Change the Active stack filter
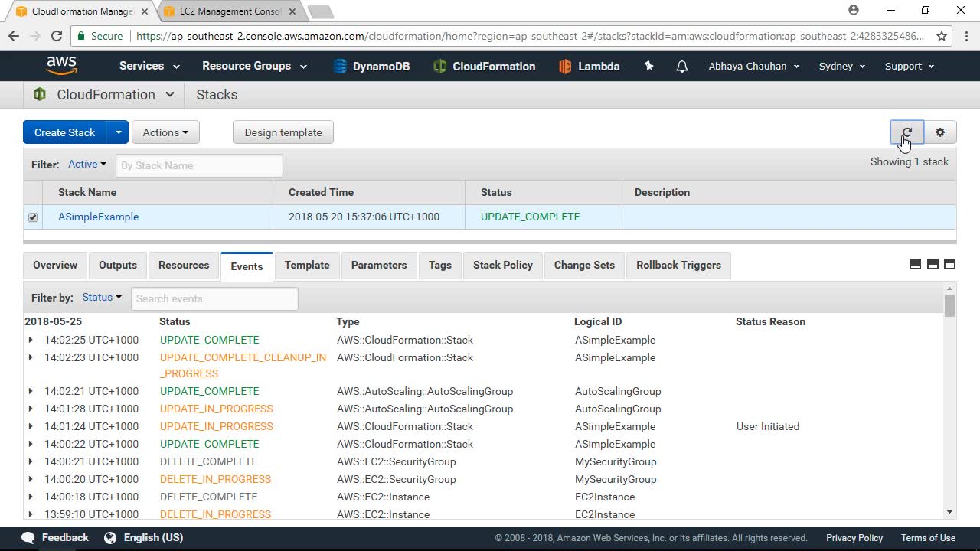This screenshot has width=980, height=551. [x=87, y=164]
